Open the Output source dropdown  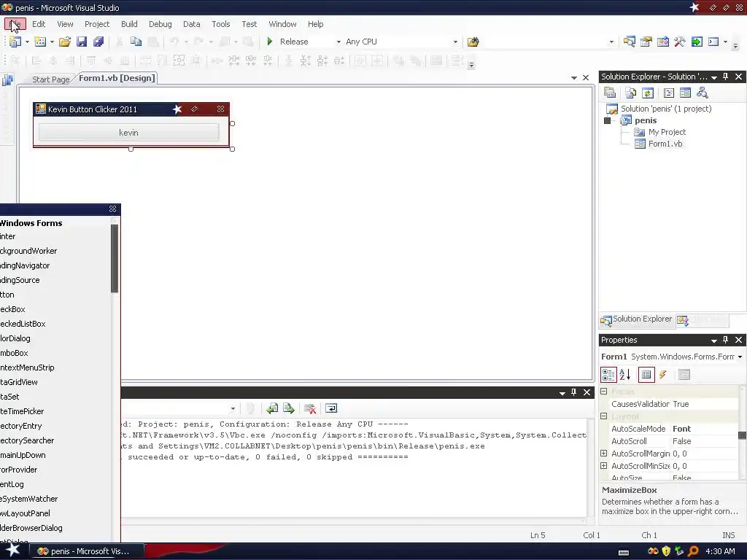[x=233, y=408]
